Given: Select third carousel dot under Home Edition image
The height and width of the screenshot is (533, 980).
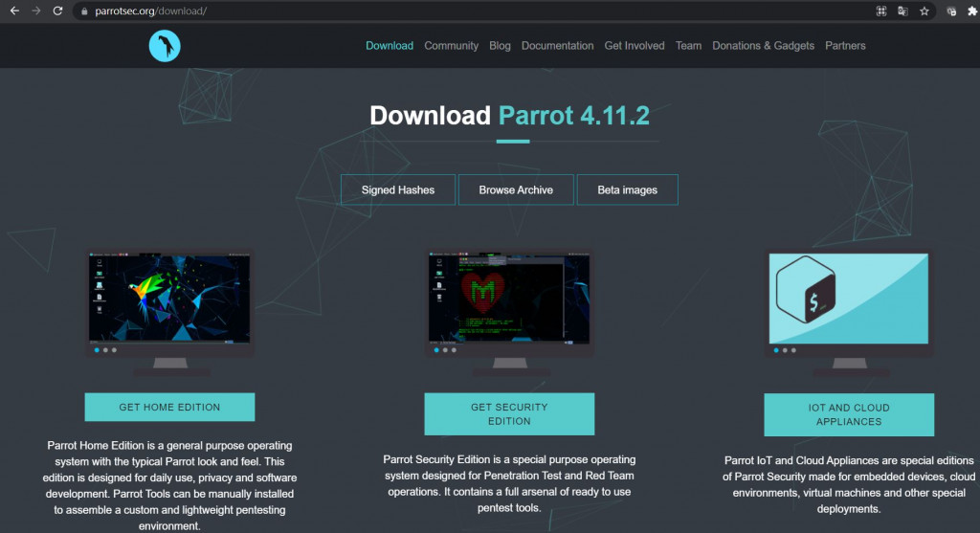Looking at the screenshot, I should 114,350.
